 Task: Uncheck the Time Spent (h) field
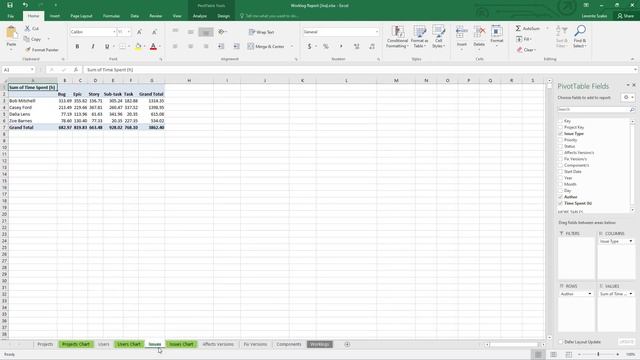pyautogui.click(x=560, y=203)
